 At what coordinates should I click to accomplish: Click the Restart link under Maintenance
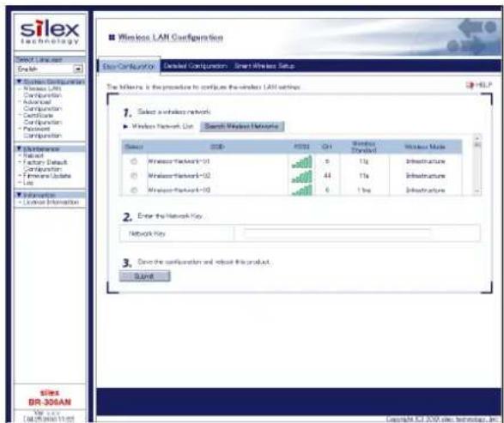coord(33,155)
